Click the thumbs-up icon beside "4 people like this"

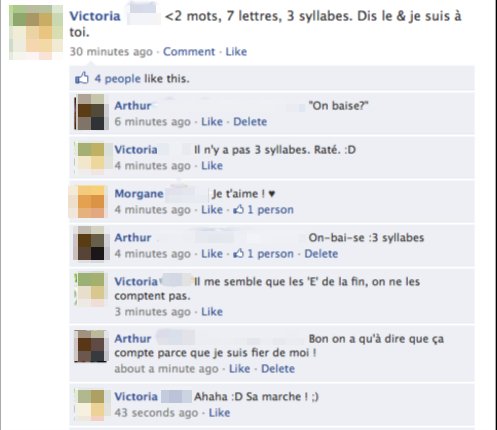click(x=82, y=78)
